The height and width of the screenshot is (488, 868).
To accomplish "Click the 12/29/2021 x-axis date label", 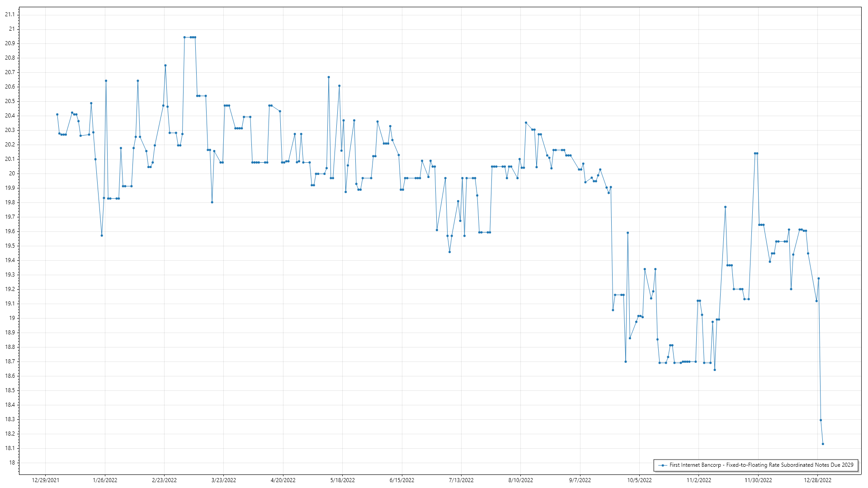I will (x=45, y=480).
